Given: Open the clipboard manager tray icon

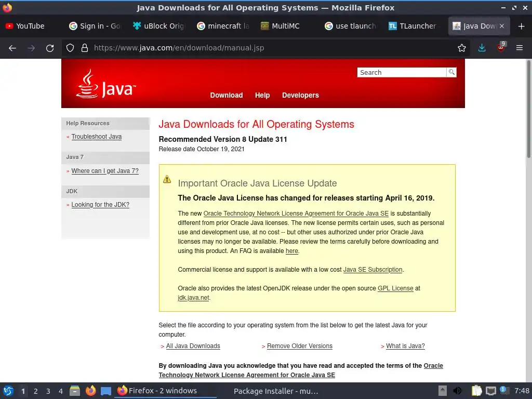Looking at the screenshot, I should click(x=476, y=391).
